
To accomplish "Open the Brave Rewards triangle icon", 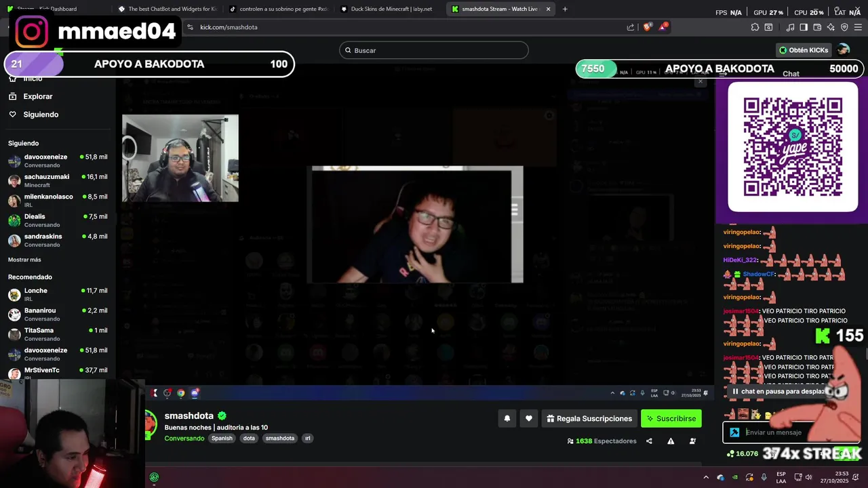I will point(664,27).
